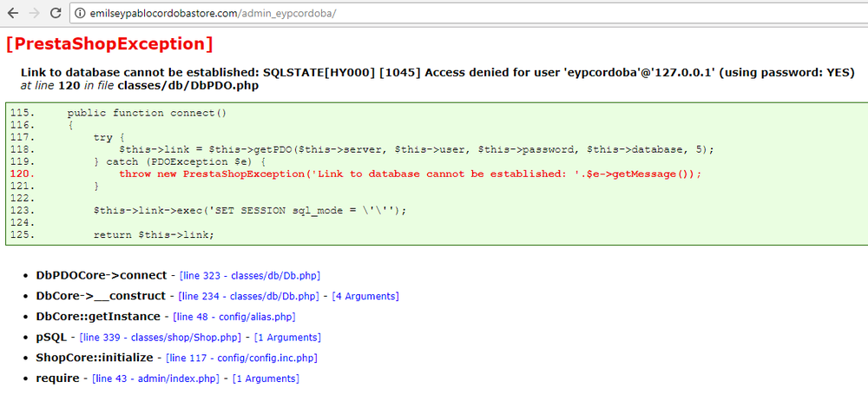Reload the page with refresh icon
The height and width of the screenshot is (401, 868).
click(x=56, y=13)
